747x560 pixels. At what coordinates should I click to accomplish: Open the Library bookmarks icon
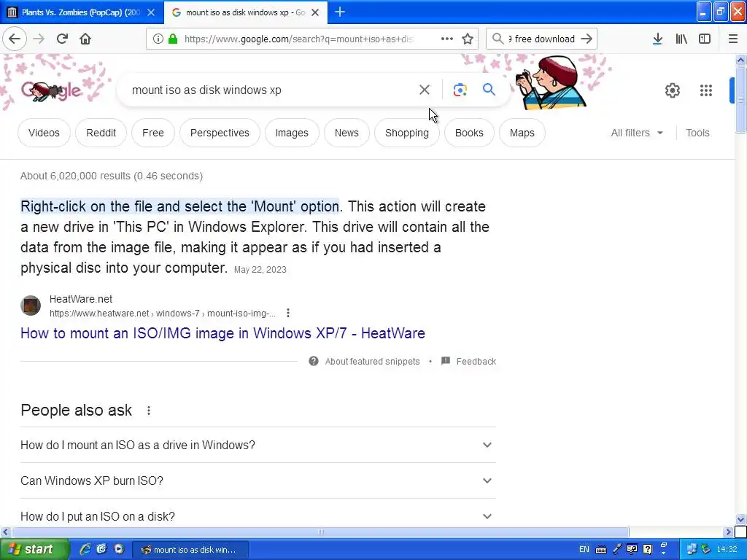coord(681,39)
